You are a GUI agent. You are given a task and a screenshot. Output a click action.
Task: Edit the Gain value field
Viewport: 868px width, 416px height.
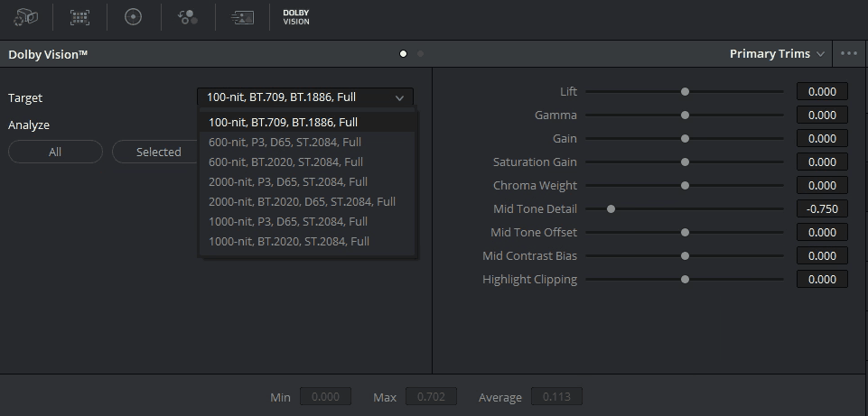point(822,138)
